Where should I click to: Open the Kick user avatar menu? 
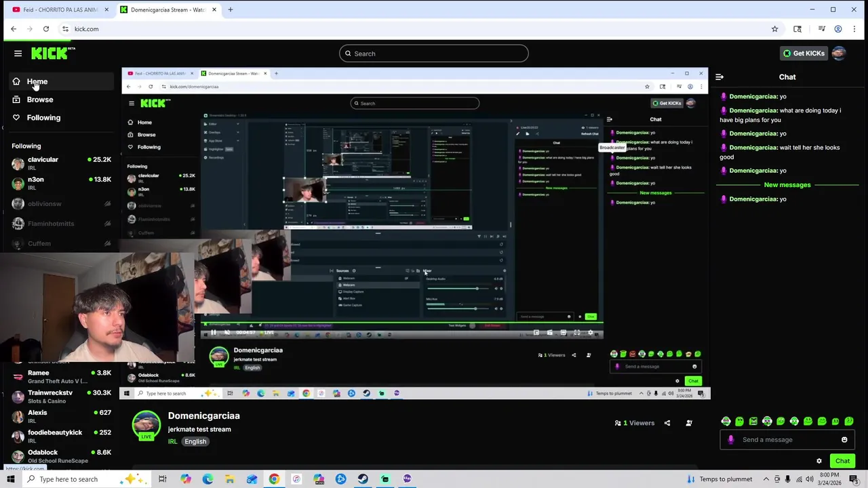pos(839,54)
